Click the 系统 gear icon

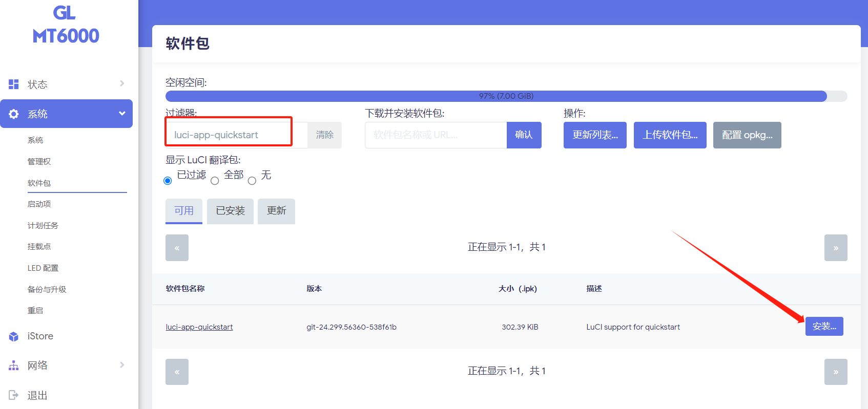click(14, 114)
